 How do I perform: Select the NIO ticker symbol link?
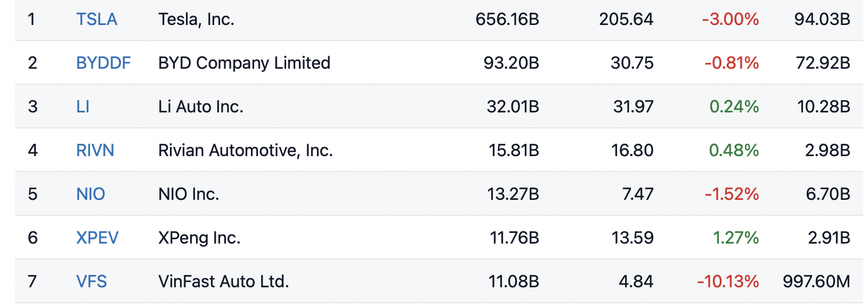click(x=91, y=194)
